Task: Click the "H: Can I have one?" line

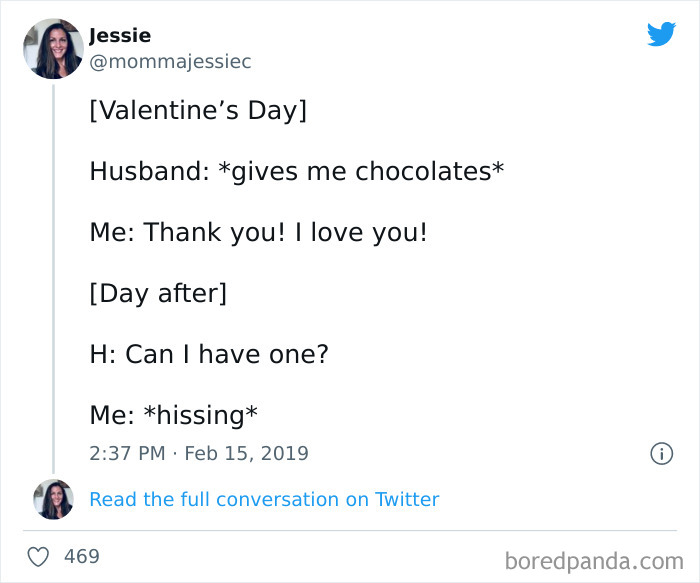Action: 209,354
